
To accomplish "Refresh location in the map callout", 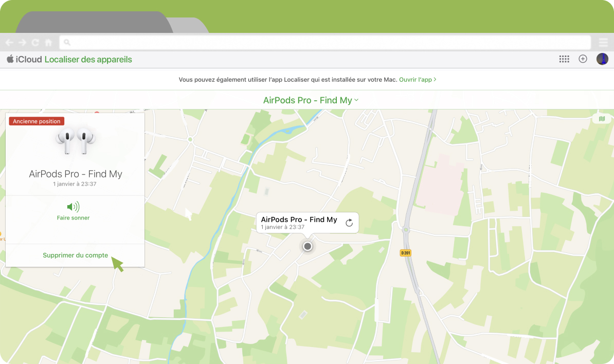I will click(349, 223).
